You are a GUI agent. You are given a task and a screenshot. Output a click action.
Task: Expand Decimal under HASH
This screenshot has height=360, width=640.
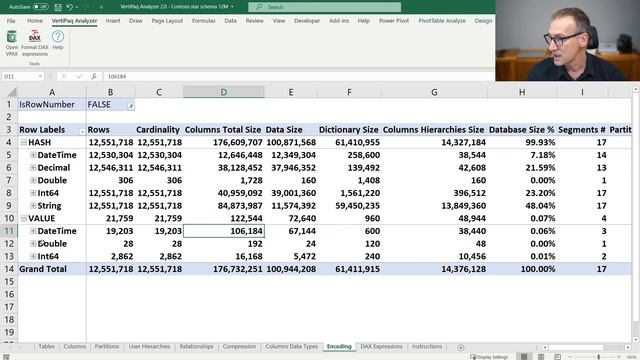click(33, 167)
